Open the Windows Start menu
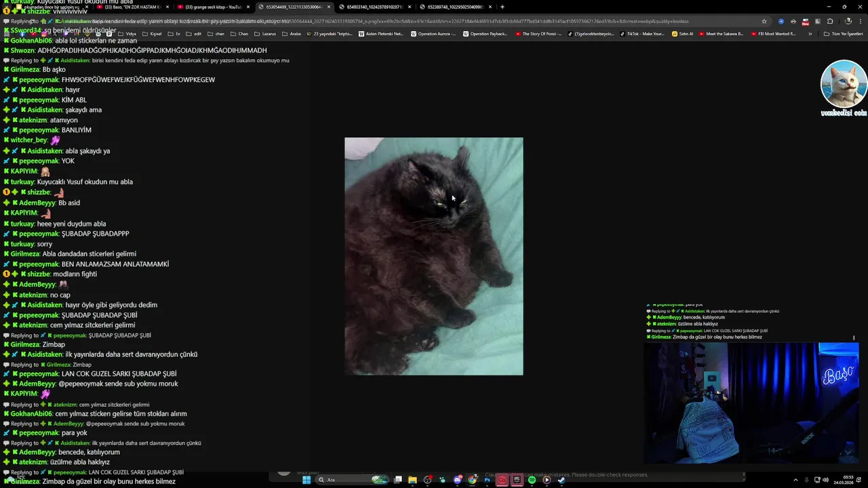 click(x=307, y=480)
